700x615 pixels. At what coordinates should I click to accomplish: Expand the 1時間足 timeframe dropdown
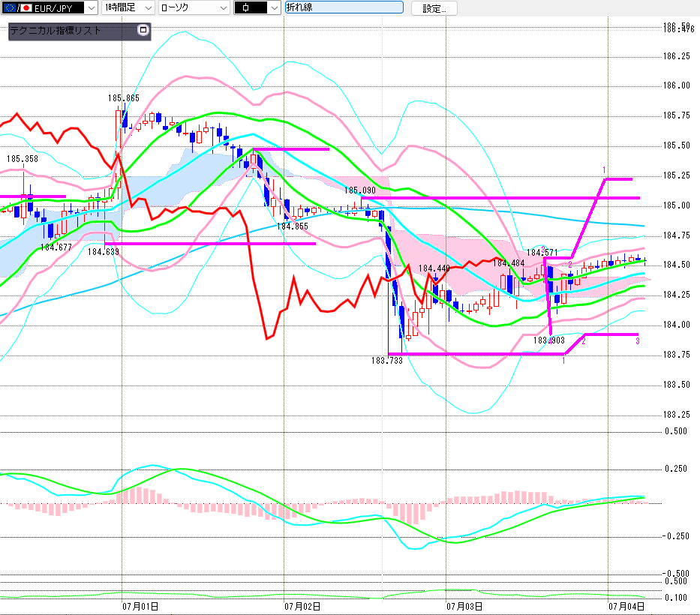[x=128, y=7]
